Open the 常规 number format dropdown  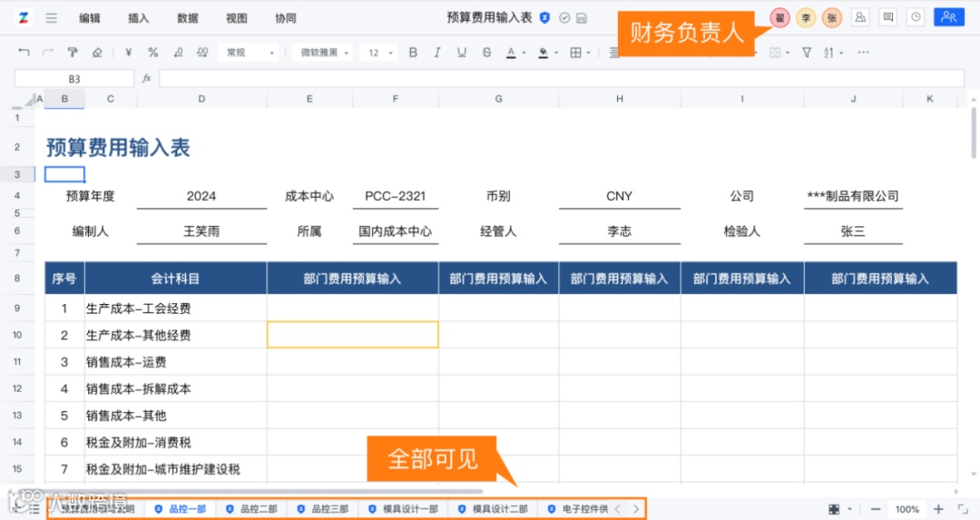[250, 53]
